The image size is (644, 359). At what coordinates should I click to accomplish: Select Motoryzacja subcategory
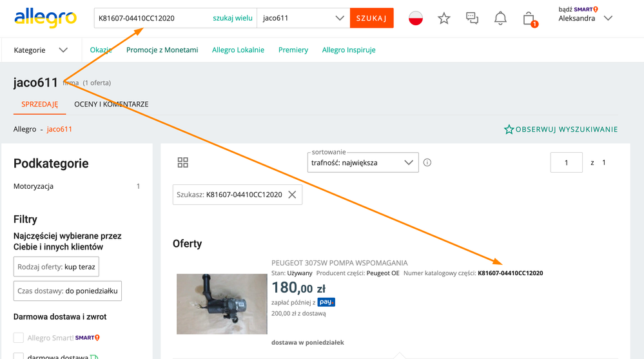click(x=34, y=186)
